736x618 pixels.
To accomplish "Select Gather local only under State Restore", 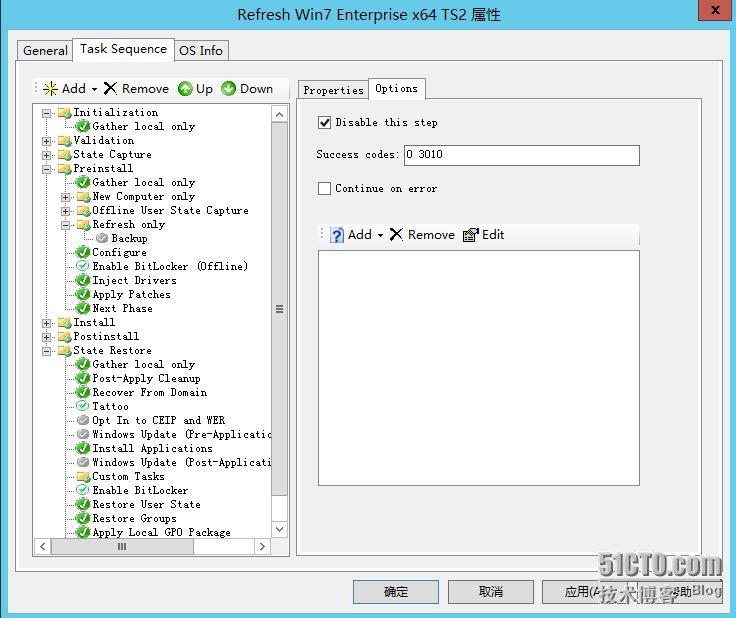I will (x=143, y=364).
